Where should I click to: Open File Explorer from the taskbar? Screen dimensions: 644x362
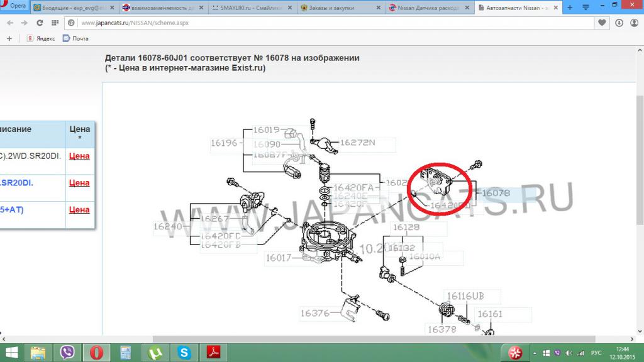click(38, 353)
